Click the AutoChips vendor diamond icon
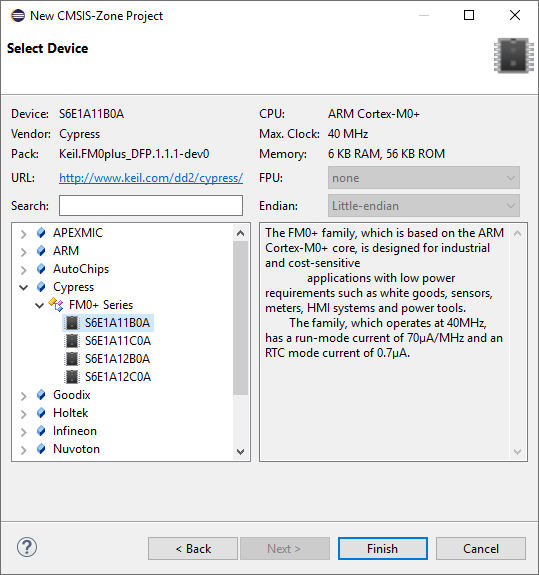Screen dimensions: 539x575 tap(41, 269)
